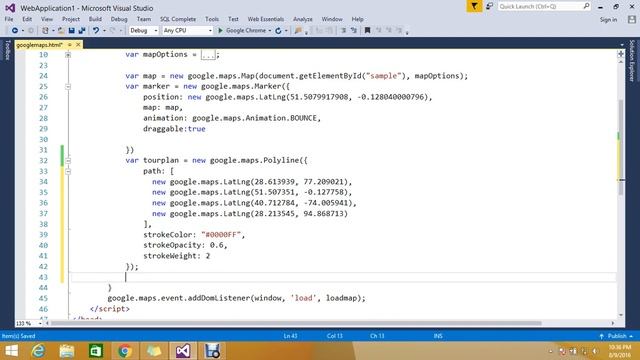Click the "#0000FF" strokeColor value
The width and height of the screenshot is (640, 360).
tap(221, 235)
